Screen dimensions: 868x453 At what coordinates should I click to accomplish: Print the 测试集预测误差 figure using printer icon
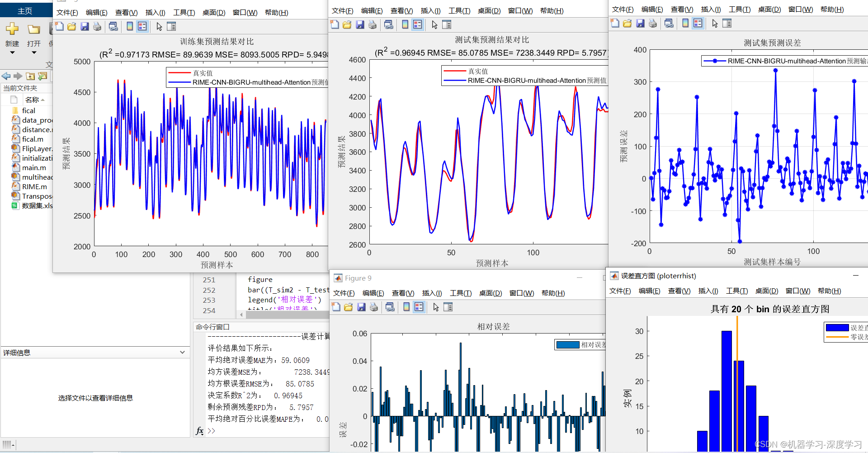(653, 23)
